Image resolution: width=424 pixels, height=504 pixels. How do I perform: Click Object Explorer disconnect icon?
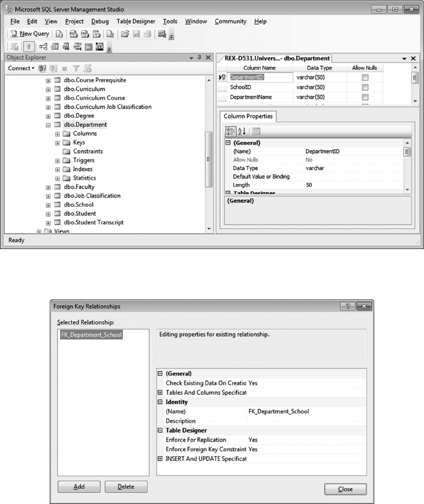point(54,68)
